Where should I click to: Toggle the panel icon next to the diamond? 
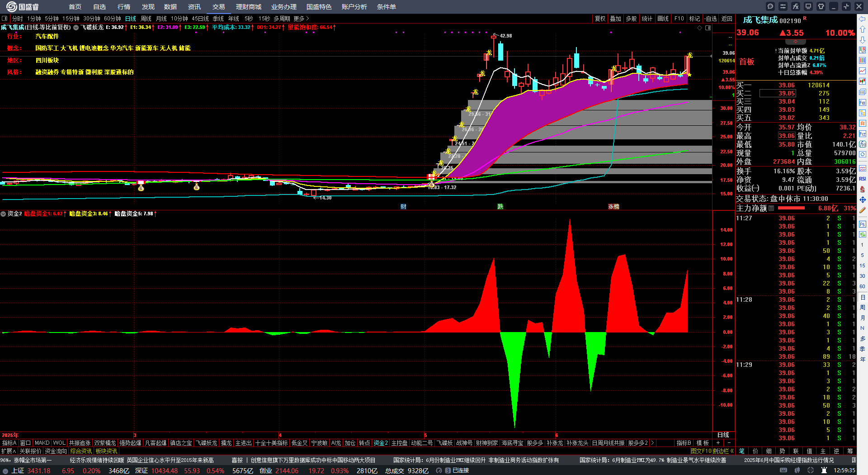(708, 28)
